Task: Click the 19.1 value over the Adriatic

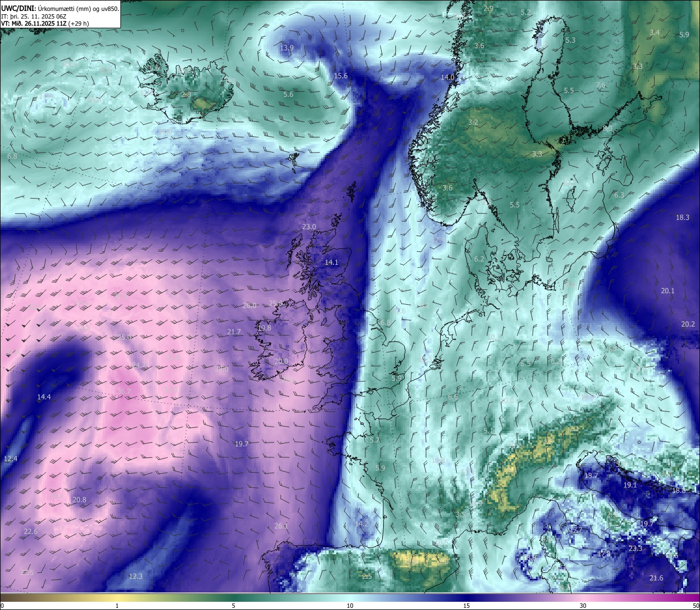Action: [630, 485]
